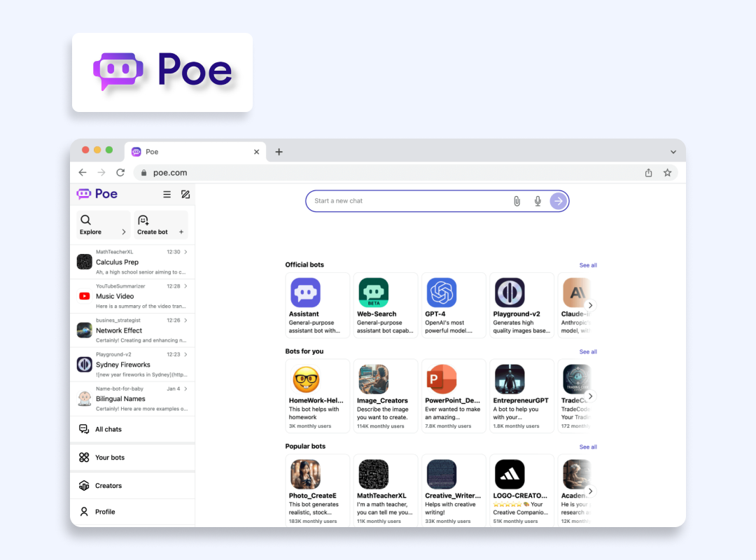The height and width of the screenshot is (560, 756).
Task: Click the Explore magnifier icon
Action: [x=86, y=220]
